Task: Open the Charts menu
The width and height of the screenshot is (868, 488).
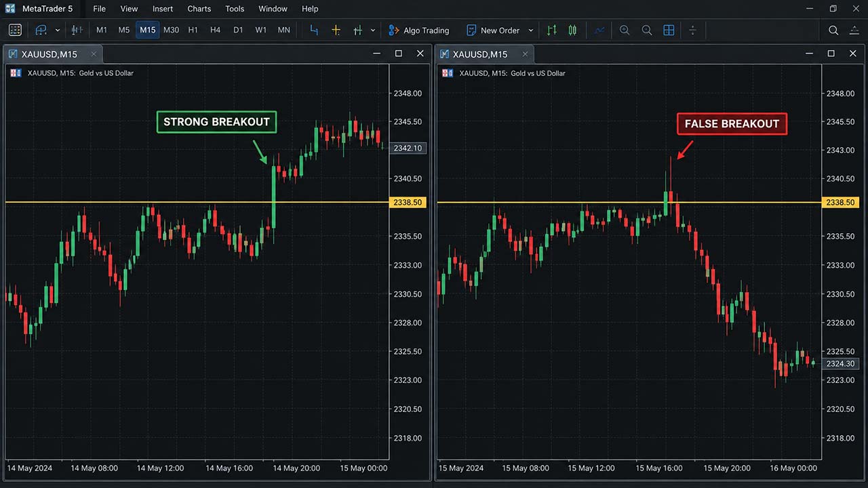Action: tap(199, 9)
